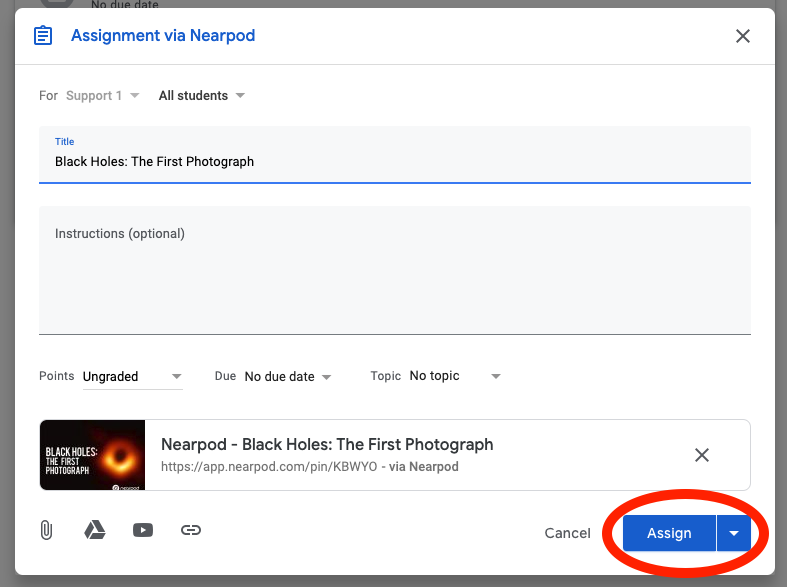787x587 pixels.
Task: Add a link using the chain icon
Action: pyautogui.click(x=191, y=530)
